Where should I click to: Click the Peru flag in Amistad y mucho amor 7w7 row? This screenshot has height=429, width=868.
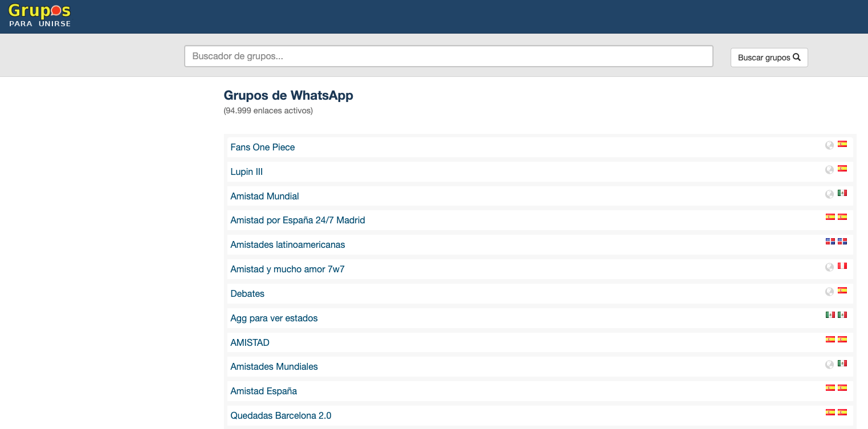click(x=842, y=266)
